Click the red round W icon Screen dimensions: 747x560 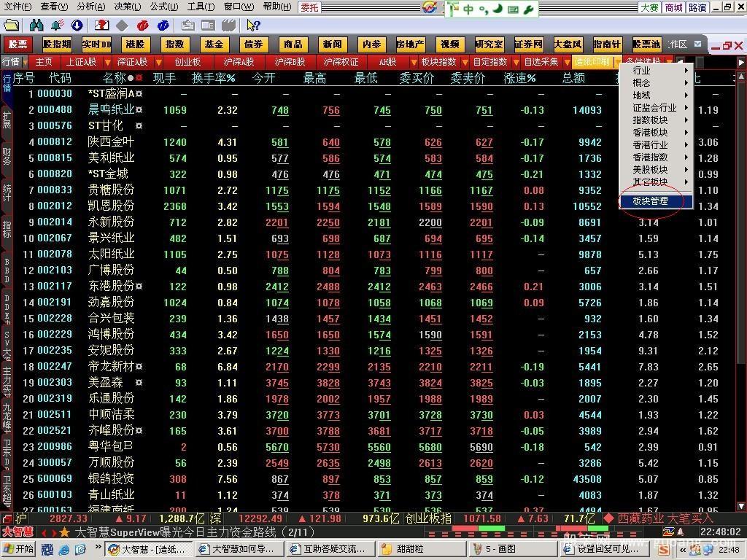(x=142, y=26)
